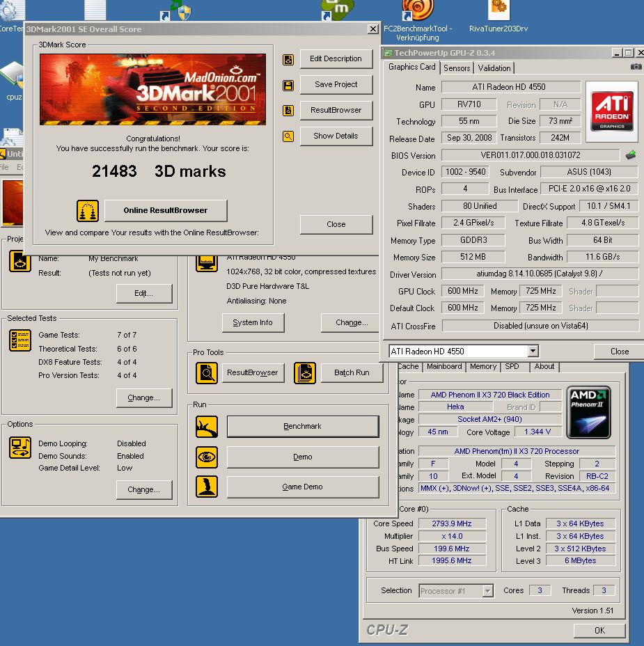Click the GPU-Z screenshot camera icon

(636, 66)
